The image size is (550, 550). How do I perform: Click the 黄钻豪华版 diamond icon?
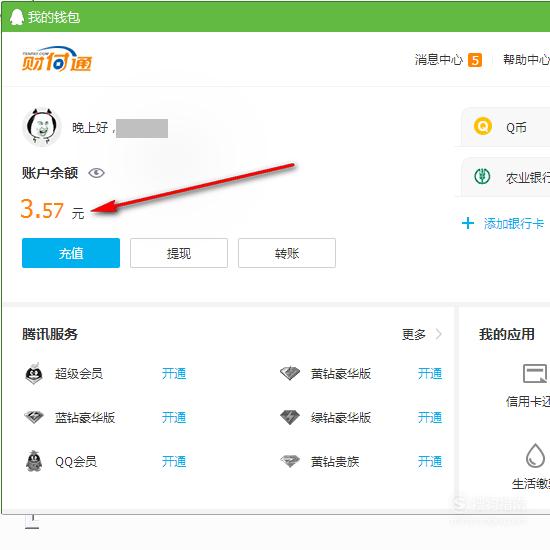tap(290, 373)
